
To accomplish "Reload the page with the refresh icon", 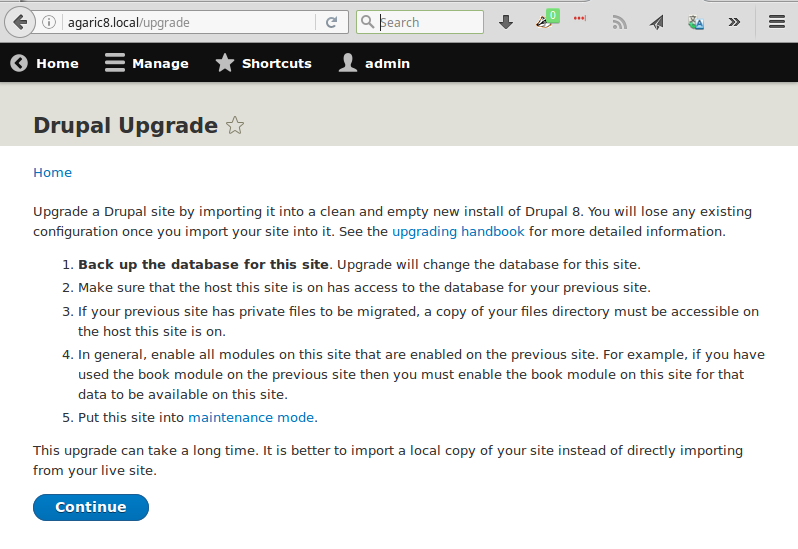I will pos(332,22).
